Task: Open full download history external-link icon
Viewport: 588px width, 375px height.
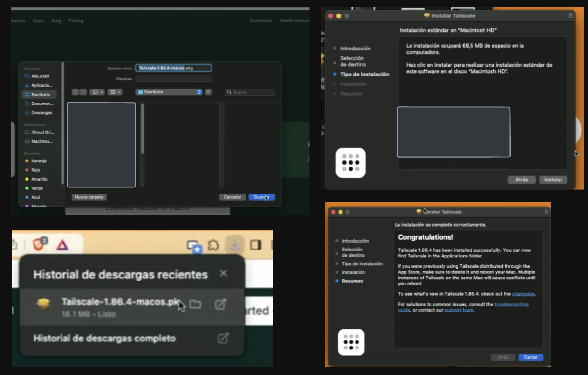Action: pos(223,338)
